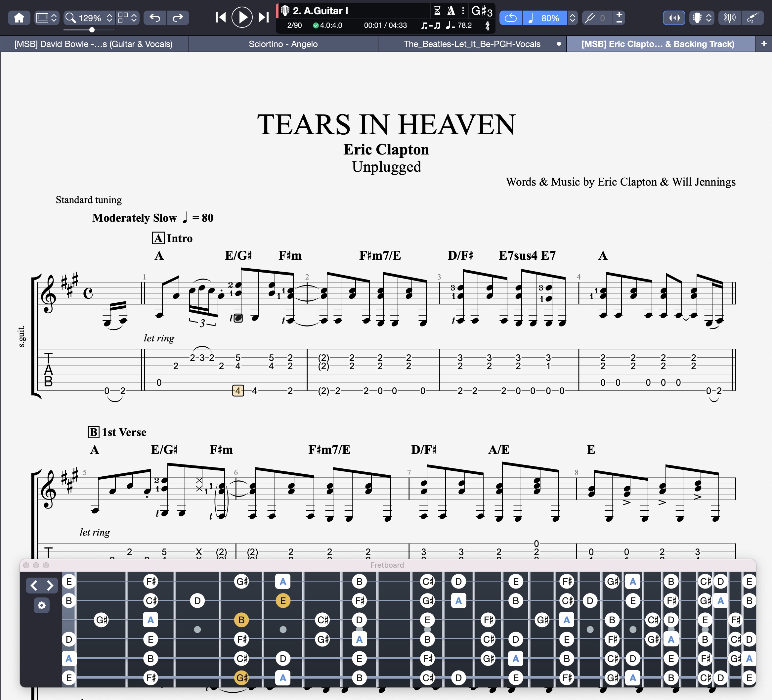This screenshot has height=700, width=772.
Task: Open the line-in guitar cable icon
Action: [x=752, y=18]
